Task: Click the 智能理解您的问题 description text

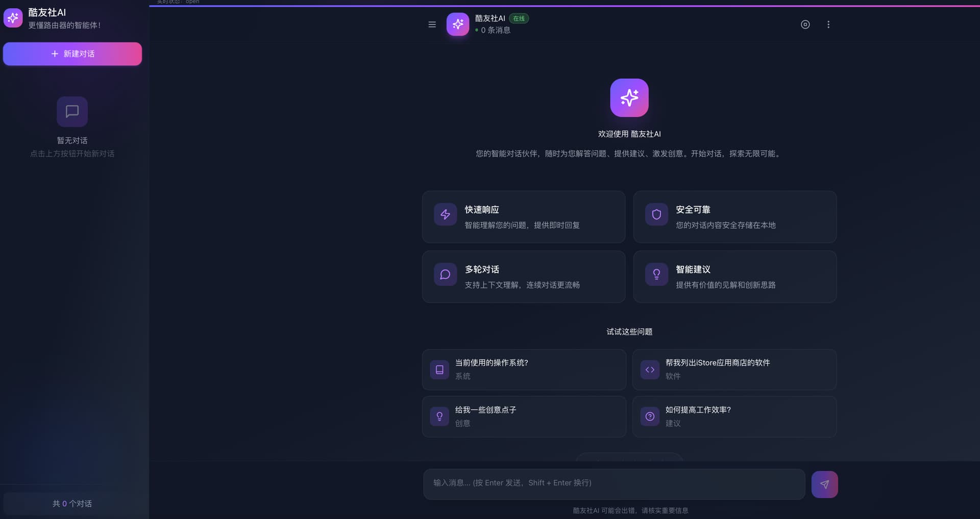Action: (x=522, y=225)
